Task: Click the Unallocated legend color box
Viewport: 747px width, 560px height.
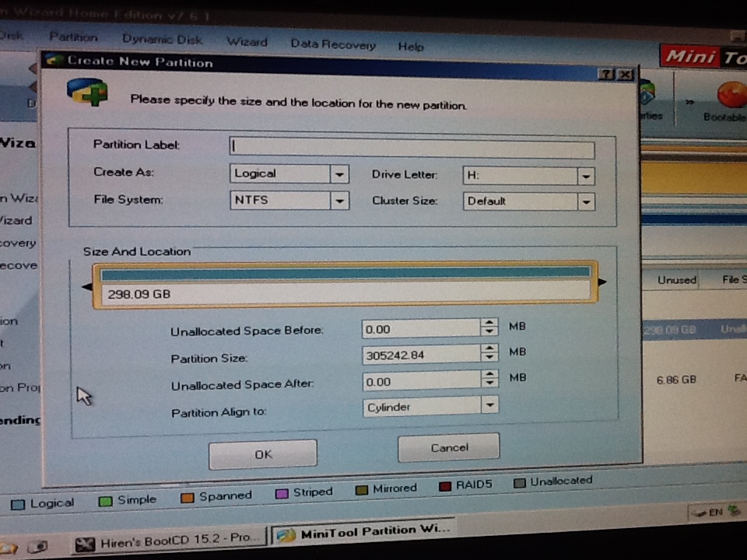Action: (519, 483)
